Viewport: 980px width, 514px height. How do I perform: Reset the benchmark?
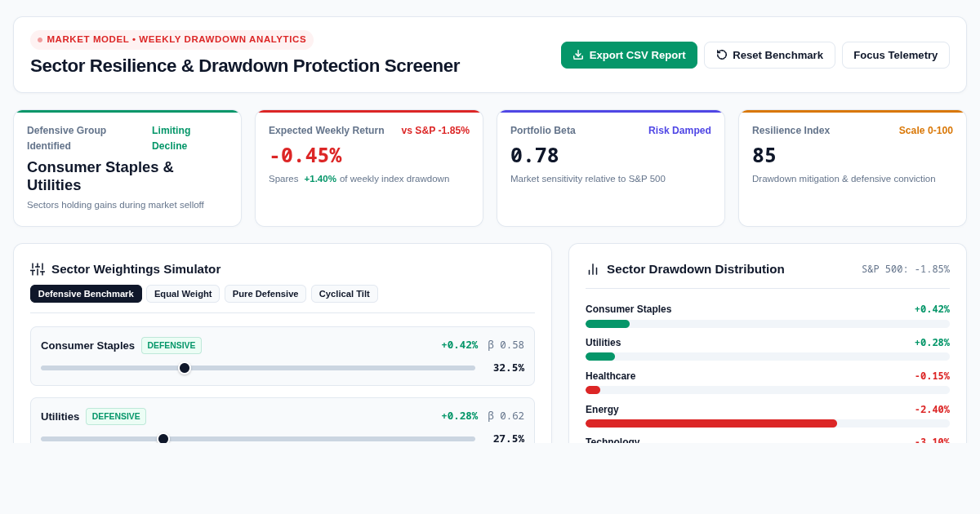pos(769,55)
